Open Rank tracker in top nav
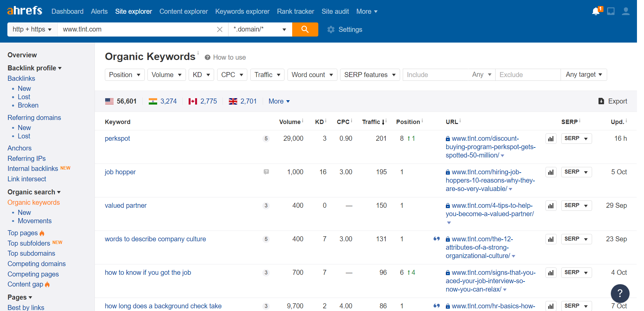The width and height of the screenshot is (644, 311). click(x=296, y=11)
